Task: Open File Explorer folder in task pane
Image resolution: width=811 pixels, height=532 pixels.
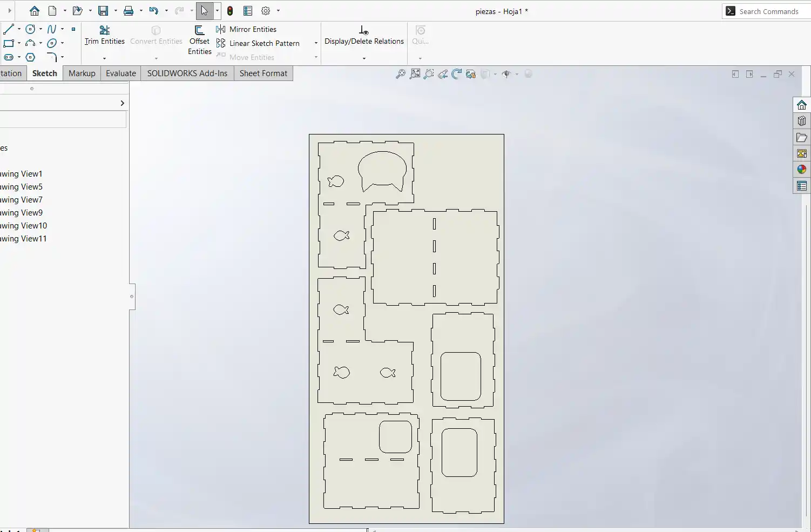Action: 802,137
